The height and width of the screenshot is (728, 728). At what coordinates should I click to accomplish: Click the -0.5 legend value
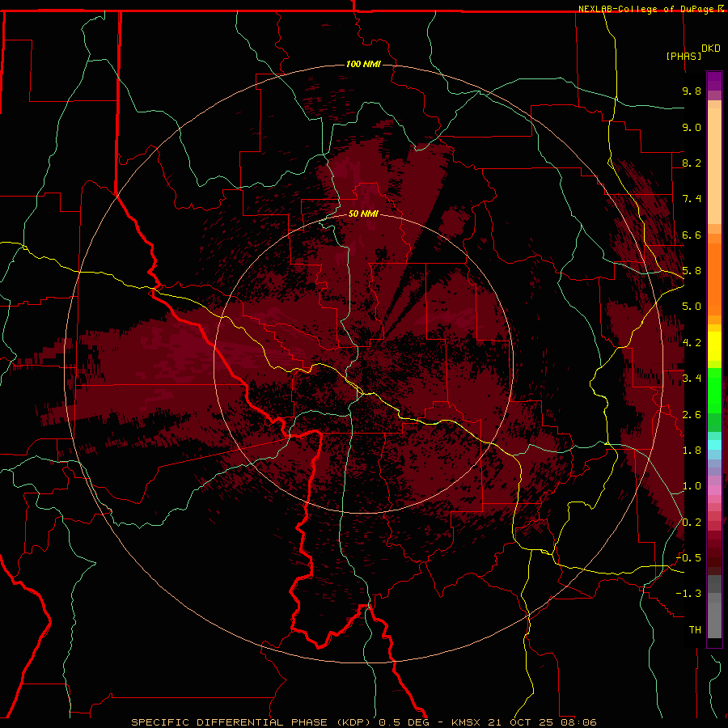(689, 558)
